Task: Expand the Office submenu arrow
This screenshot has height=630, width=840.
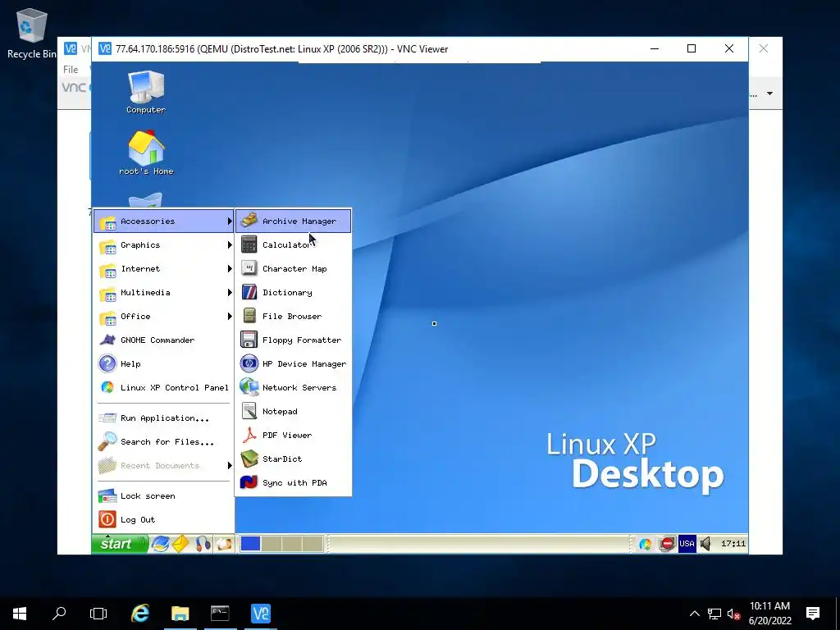Action: (x=230, y=316)
